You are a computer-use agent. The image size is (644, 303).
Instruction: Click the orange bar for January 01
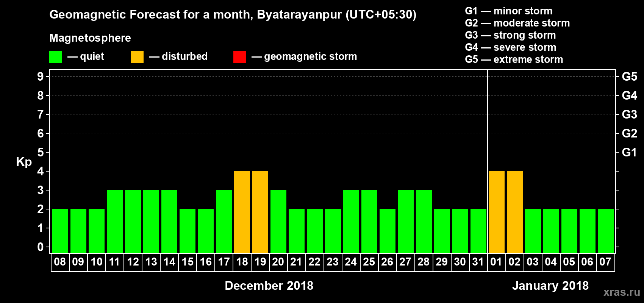[497, 212]
